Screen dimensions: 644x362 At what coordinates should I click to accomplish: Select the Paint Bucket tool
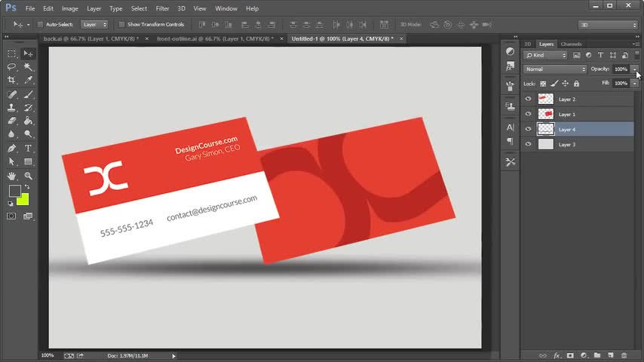click(28, 121)
